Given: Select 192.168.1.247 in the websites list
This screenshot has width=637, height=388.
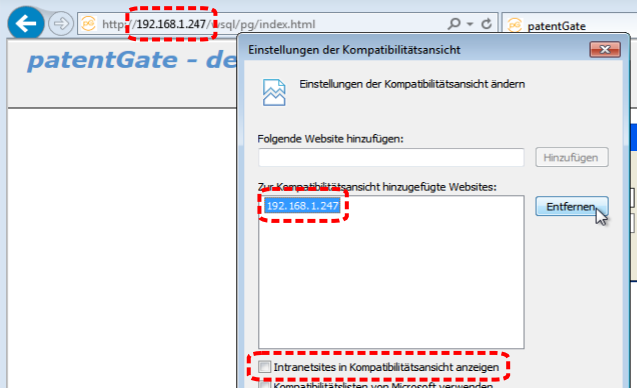Looking at the screenshot, I should [x=303, y=206].
